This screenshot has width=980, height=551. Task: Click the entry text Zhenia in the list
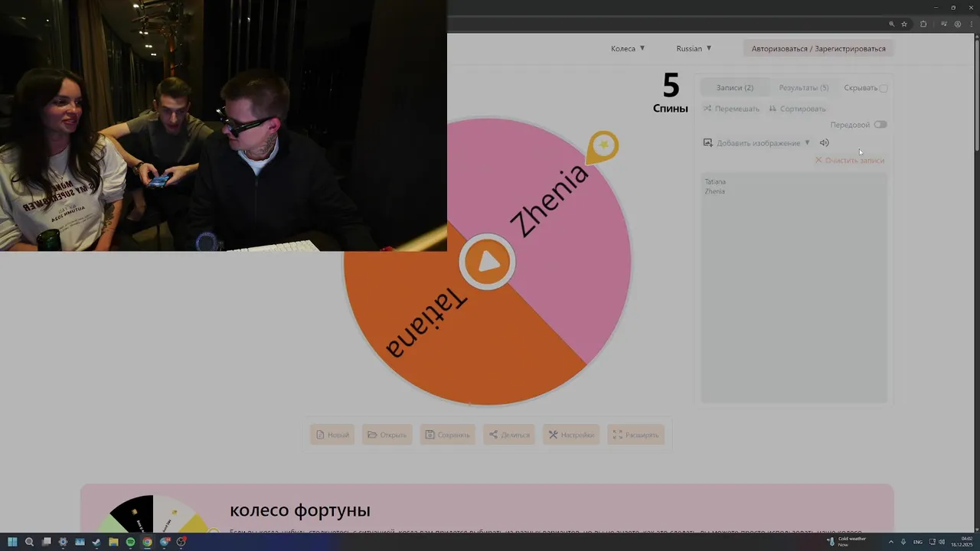click(x=714, y=191)
